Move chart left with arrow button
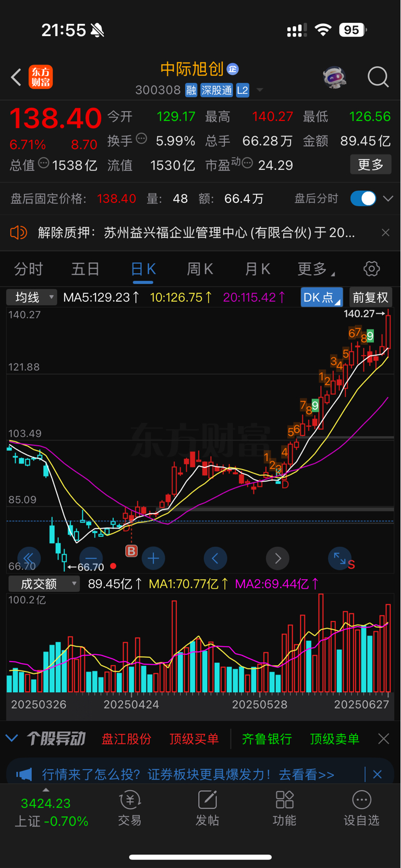Viewport: 401px width, 868px height. click(215, 558)
